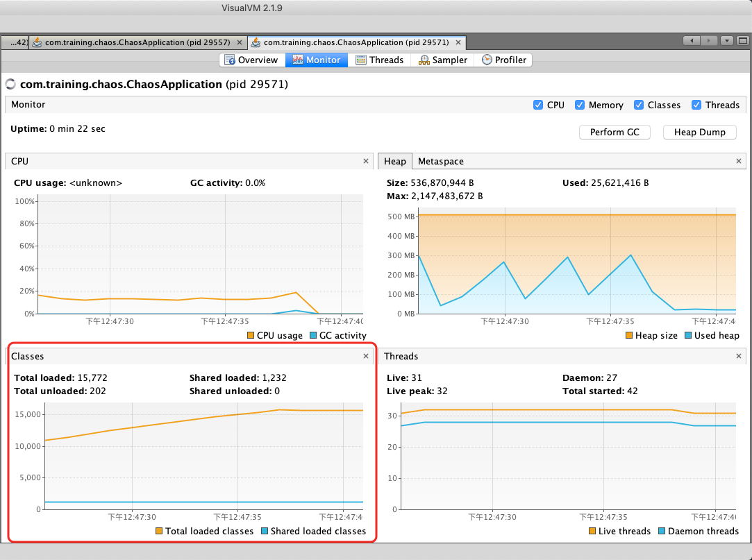Click Total loaded 15,772 classes value
752x560 pixels.
(92, 377)
